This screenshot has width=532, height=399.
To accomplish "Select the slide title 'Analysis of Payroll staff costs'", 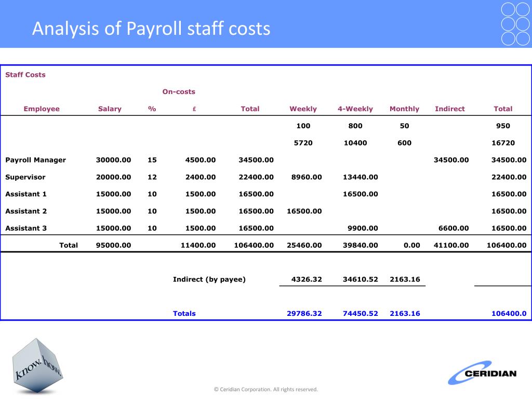I will [x=151, y=29].
